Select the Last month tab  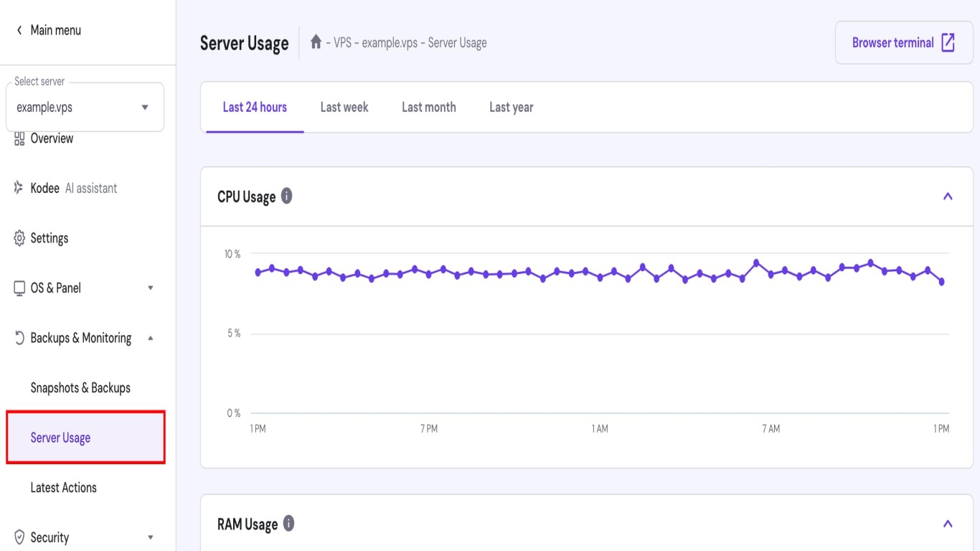428,107
